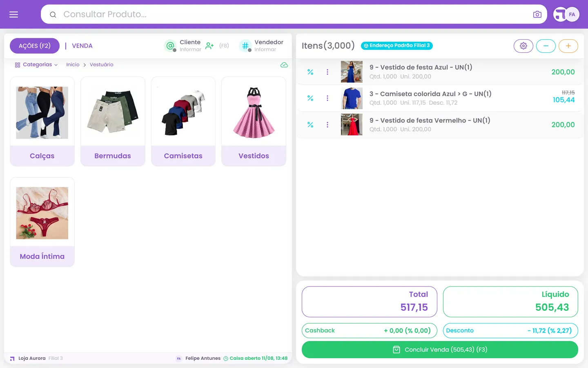588x368 pixels.
Task: Click Endereço Padrão Filial 3 badge
Action: point(397,45)
